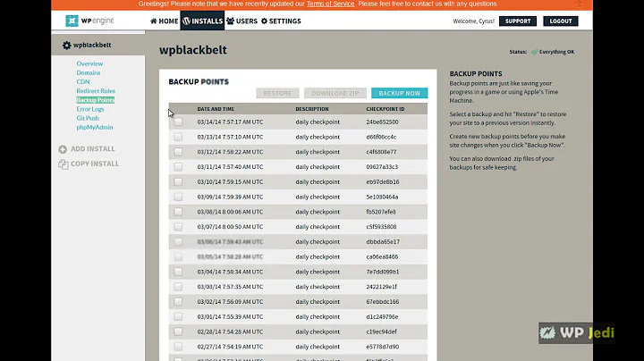The height and width of the screenshot is (361, 644).
Task: Check the 03/12/14 backup checkbox
Action: coord(178,152)
